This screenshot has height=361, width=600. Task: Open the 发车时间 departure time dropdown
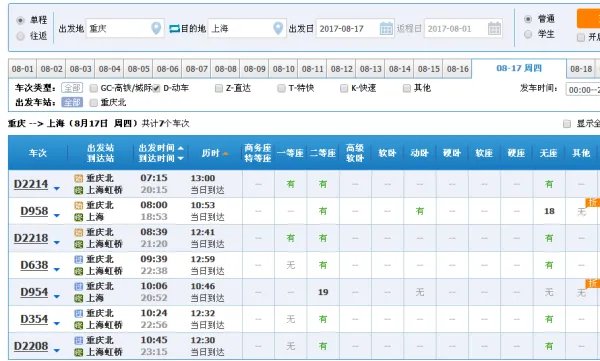click(x=583, y=90)
